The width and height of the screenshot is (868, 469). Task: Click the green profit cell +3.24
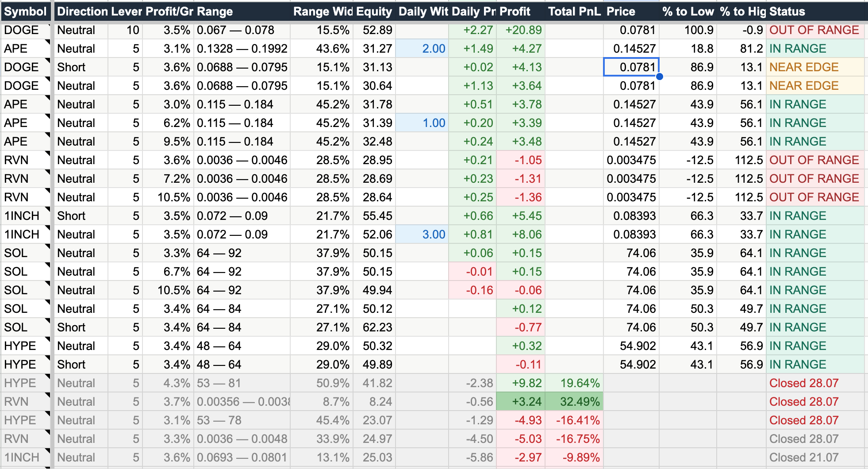click(521, 402)
